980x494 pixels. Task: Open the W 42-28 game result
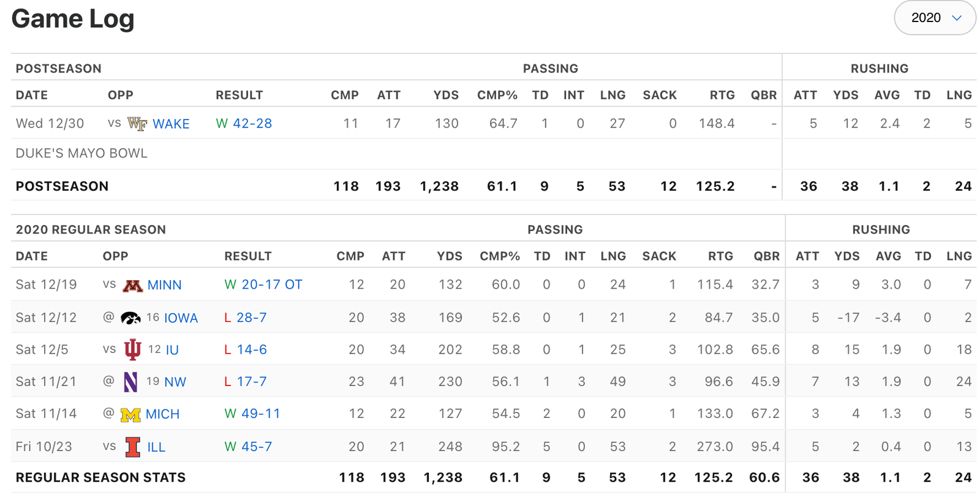244,123
